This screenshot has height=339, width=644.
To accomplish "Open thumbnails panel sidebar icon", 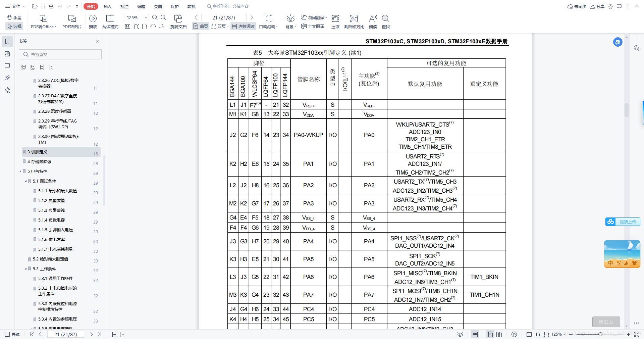I will pos(7,54).
